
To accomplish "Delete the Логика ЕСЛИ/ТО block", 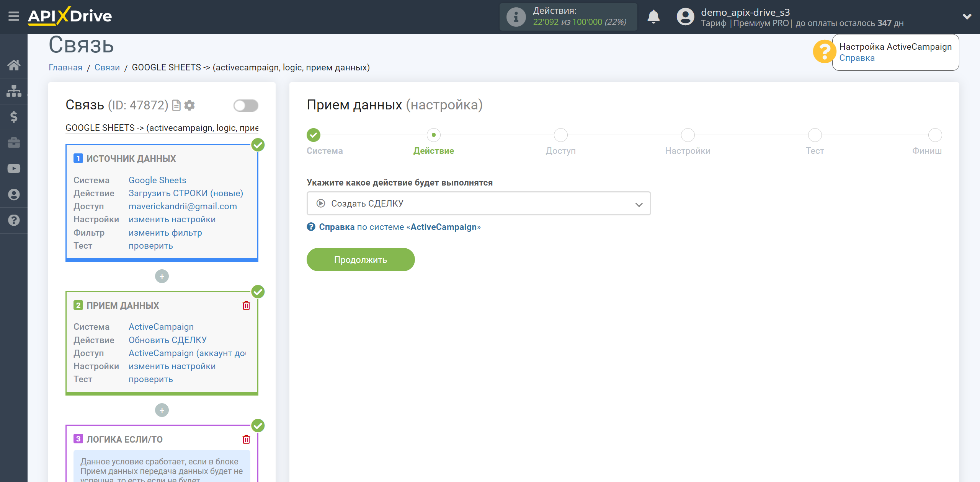I will (246, 439).
